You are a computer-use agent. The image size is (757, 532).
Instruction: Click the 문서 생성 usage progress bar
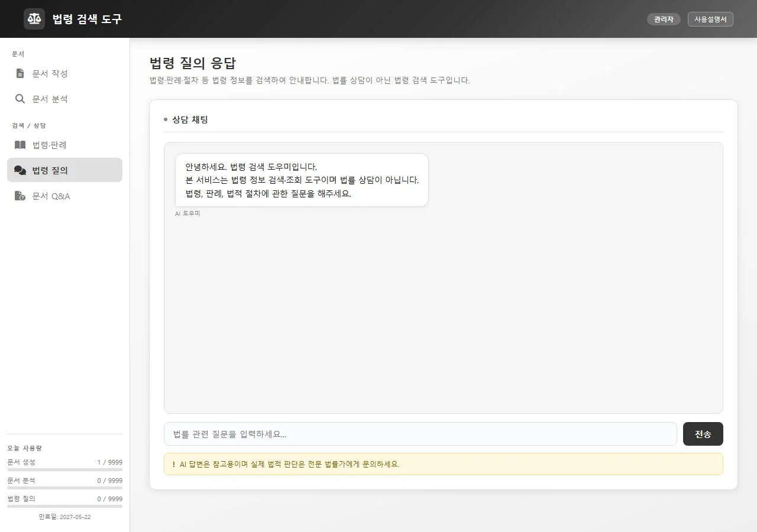tap(64, 469)
